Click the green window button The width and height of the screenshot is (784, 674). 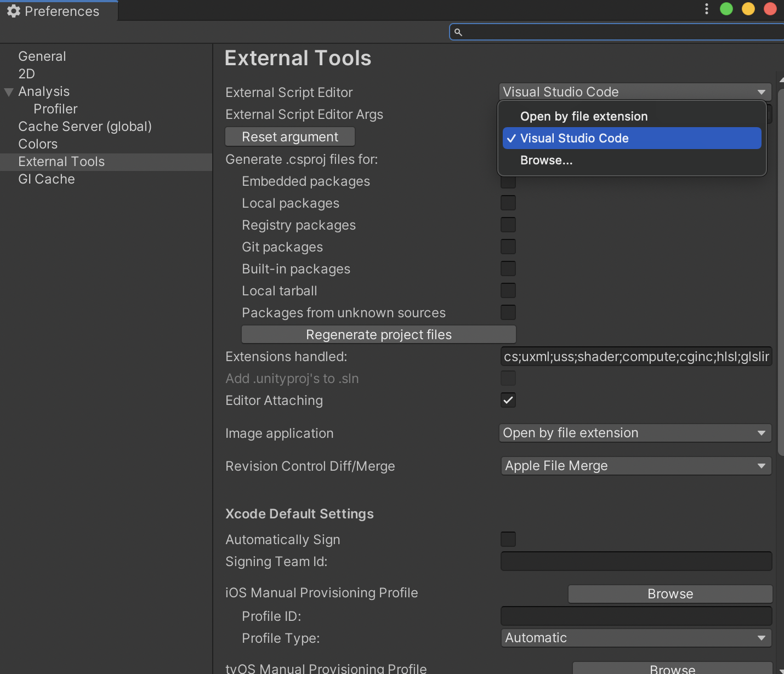726,9
